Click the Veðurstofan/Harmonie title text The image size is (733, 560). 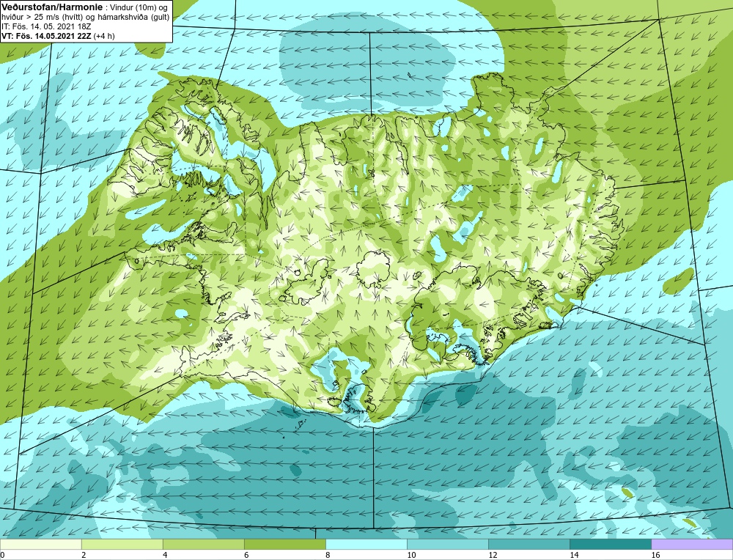(51, 7)
